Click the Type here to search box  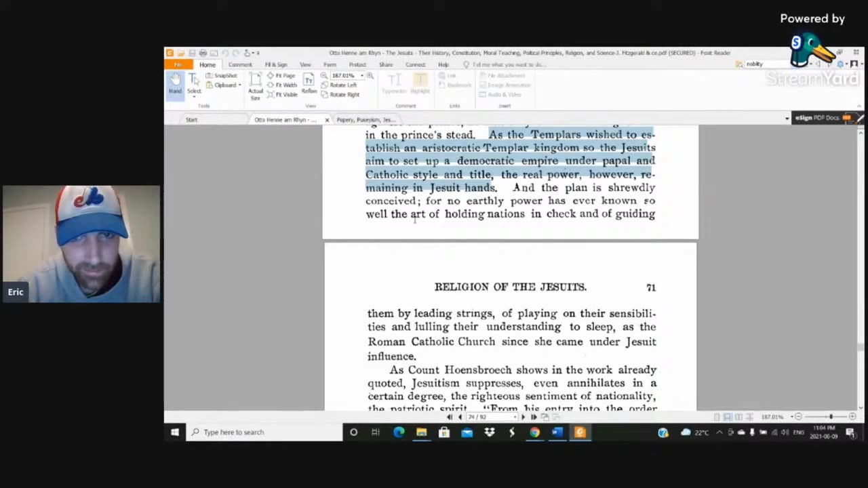[264, 432]
